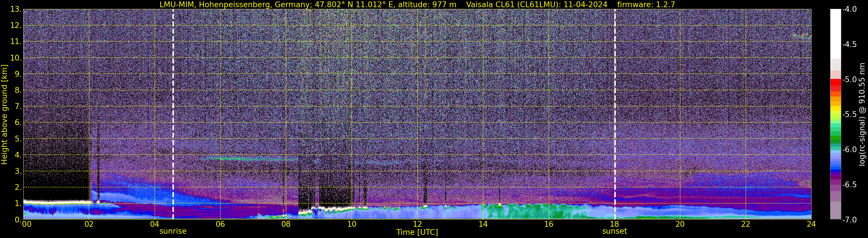Click the -5.5 colorbar tick label
Screen dimensions: 868x238
[849, 115]
